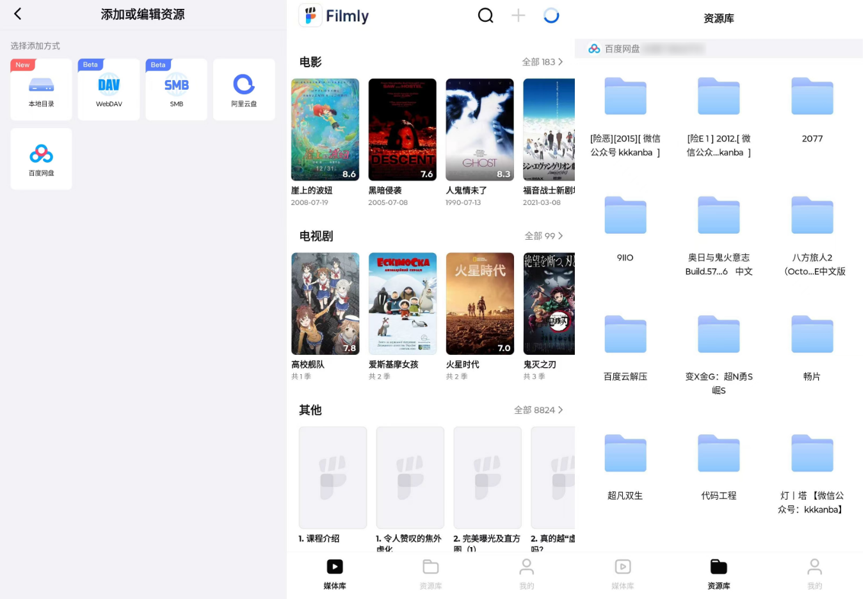
Task: Go back from the add resource screen
Action: [18, 14]
